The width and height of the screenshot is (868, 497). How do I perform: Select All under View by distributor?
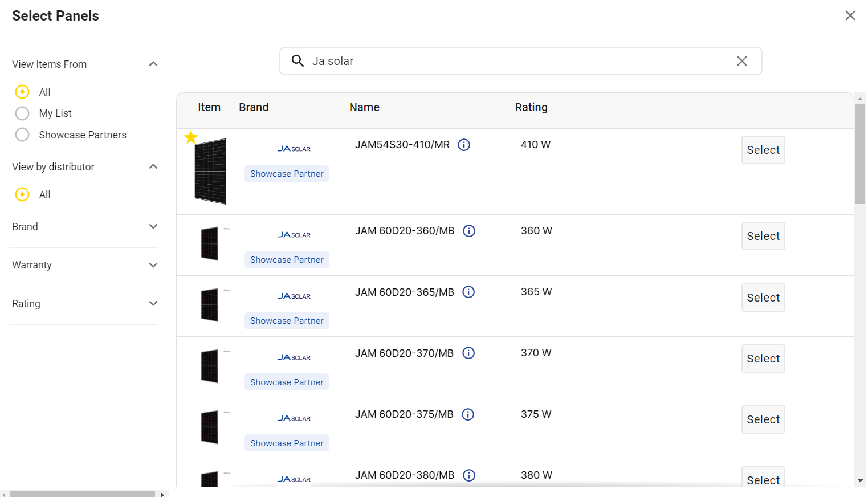[22, 194]
